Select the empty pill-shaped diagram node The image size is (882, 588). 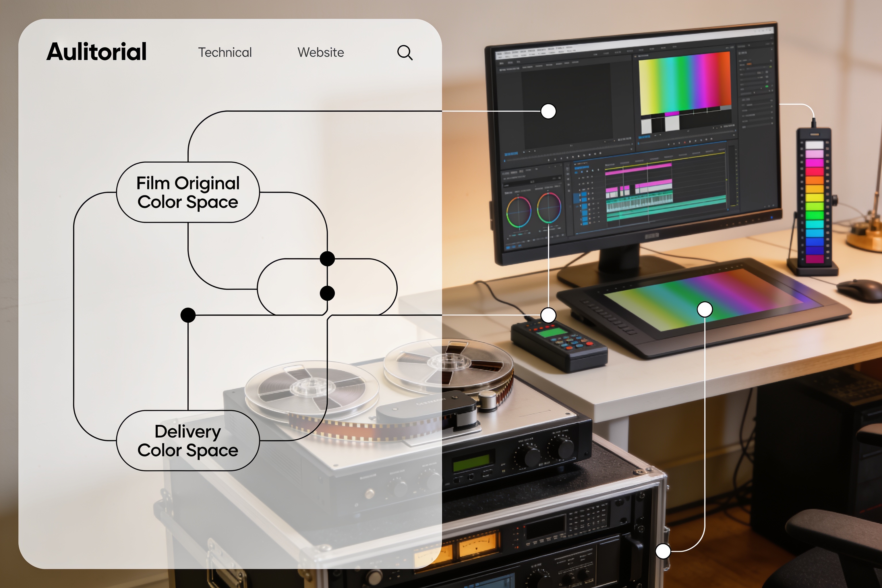[327, 287]
